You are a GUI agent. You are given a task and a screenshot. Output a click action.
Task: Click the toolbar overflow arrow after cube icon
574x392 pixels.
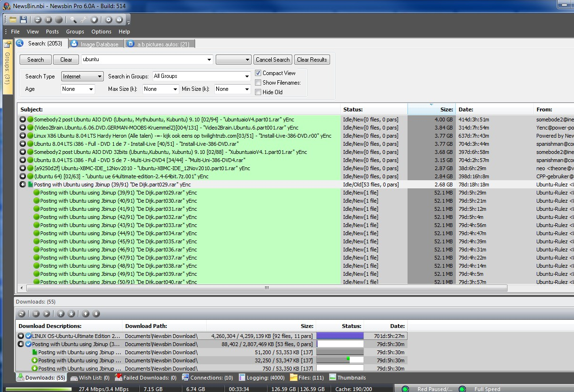point(128,22)
